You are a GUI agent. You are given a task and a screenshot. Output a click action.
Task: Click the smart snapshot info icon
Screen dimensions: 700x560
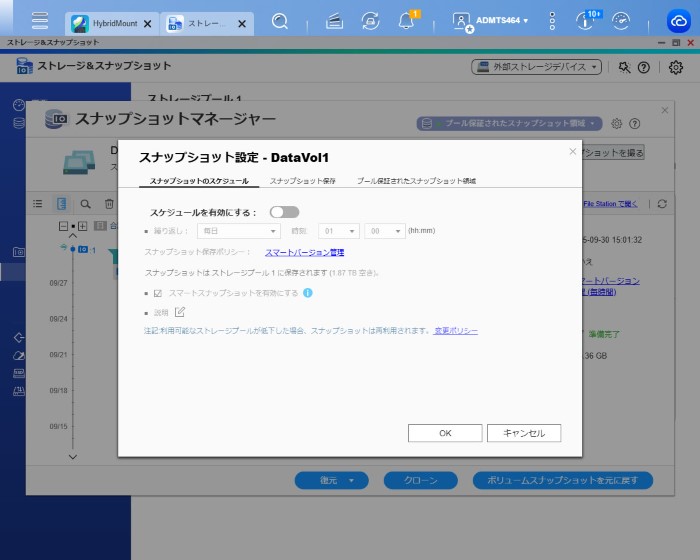(x=308, y=293)
